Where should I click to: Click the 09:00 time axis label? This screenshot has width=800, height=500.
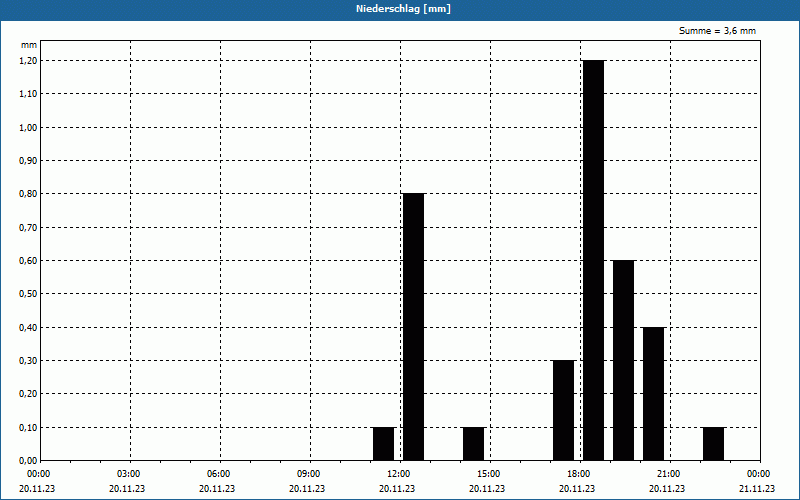[308, 474]
